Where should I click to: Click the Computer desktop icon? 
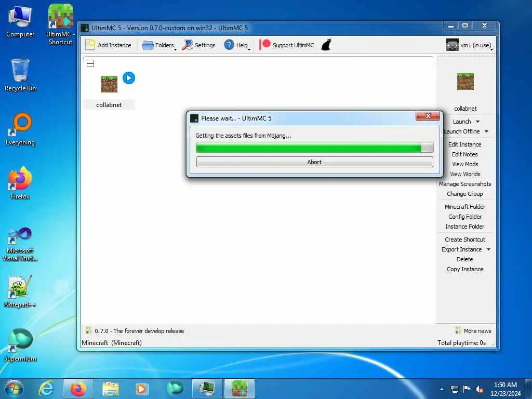[x=20, y=21]
